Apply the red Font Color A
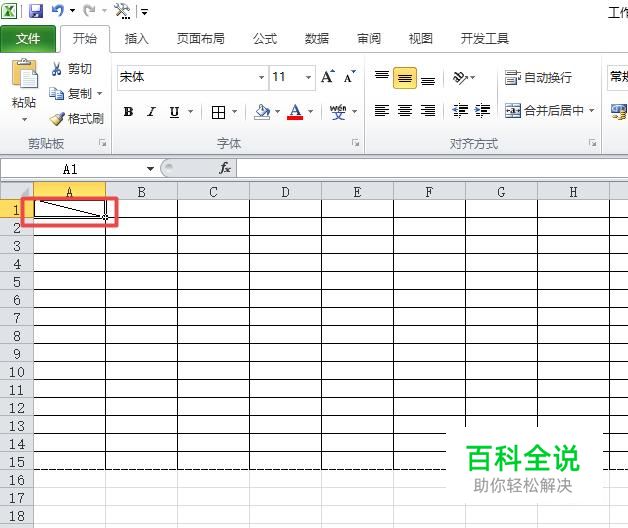Image resolution: width=628 pixels, height=528 pixels. (295, 112)
